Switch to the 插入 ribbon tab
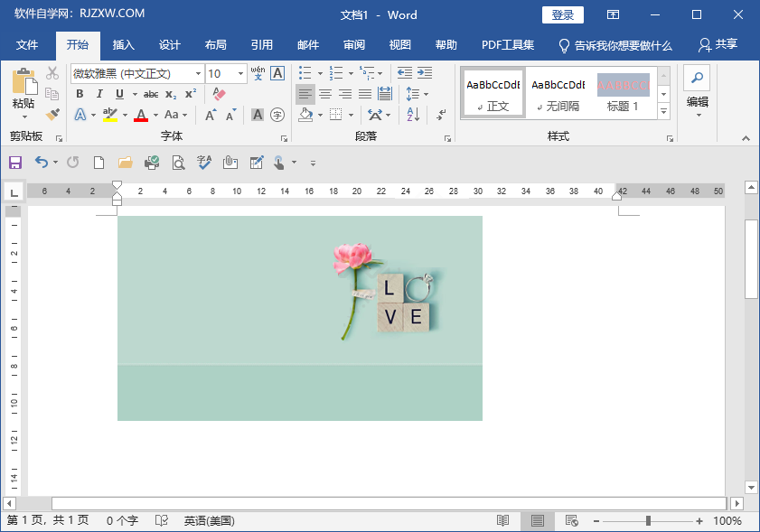Viewport: 760px width, 532px height. (x=123, y=45)
